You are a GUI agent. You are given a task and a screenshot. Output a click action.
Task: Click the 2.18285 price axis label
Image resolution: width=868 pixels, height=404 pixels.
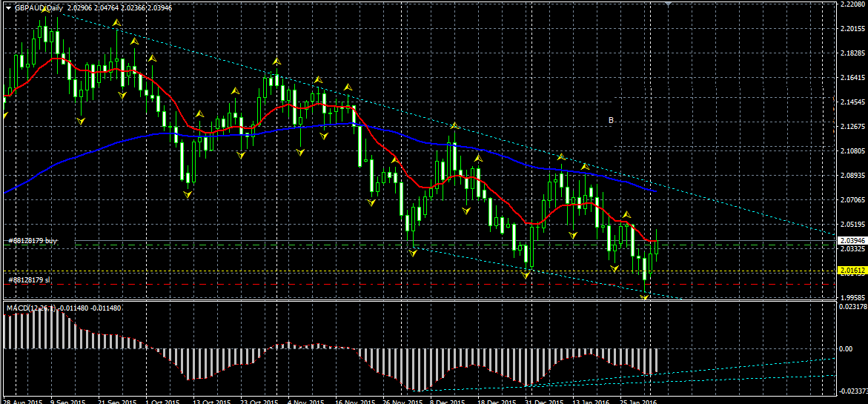coord(852,53)
